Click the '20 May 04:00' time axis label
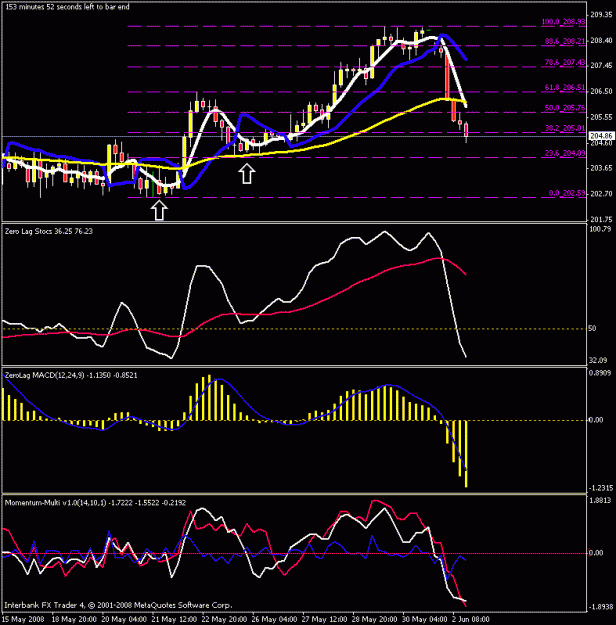 pos(124,619)
